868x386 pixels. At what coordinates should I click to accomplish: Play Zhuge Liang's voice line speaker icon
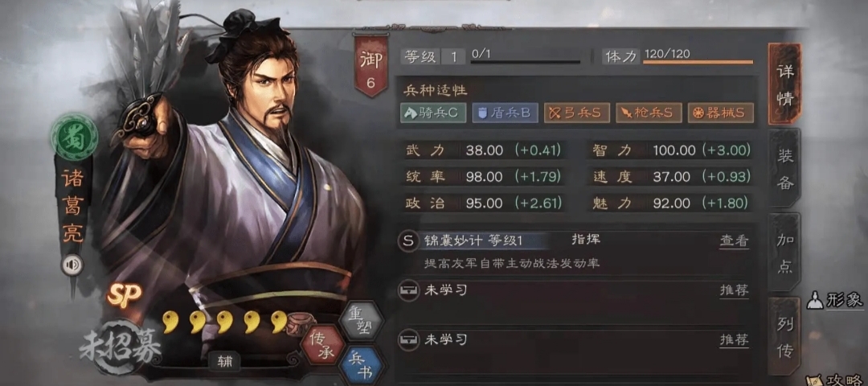72,265
